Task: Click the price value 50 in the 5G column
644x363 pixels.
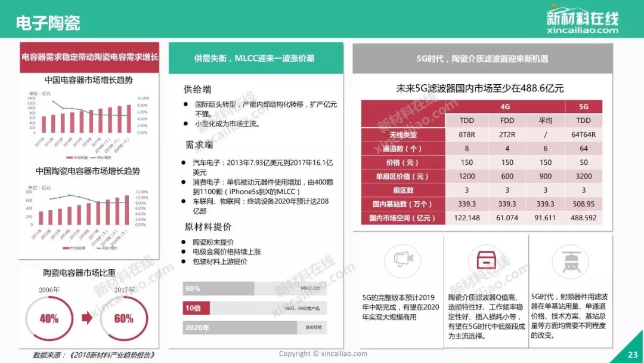Action: point(584,162)
